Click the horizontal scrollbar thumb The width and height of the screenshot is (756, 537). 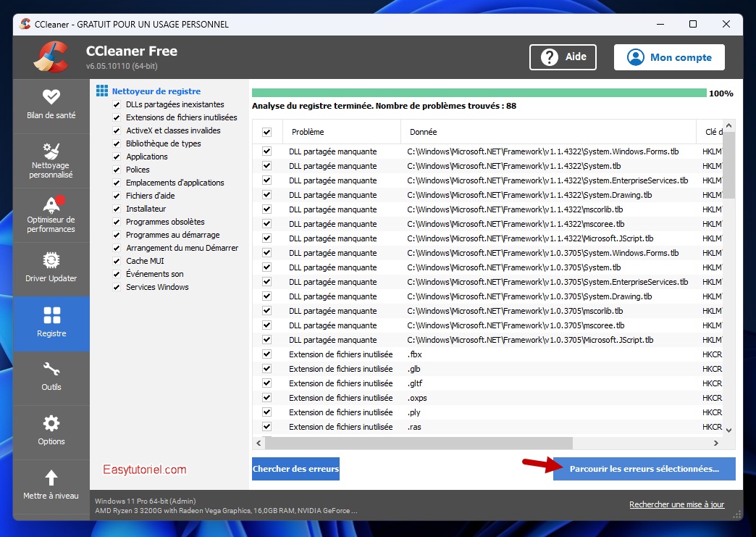[419, 443]
